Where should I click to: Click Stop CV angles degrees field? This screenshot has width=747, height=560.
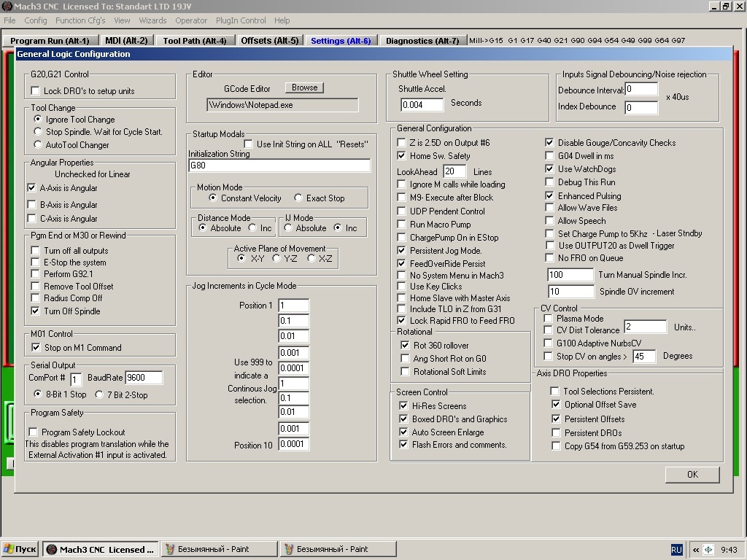pyautogui.click(x=644, y=356)
